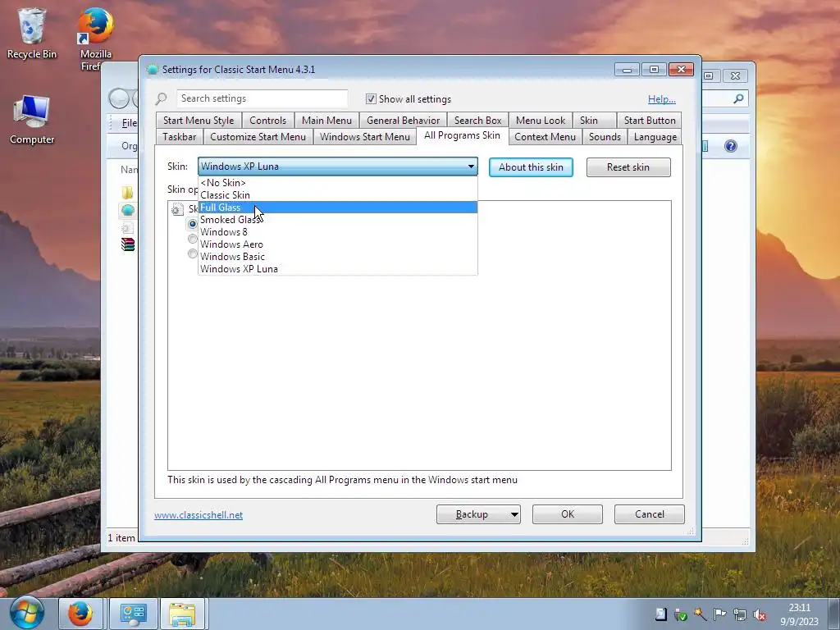Click the skin options settings gear icon
The image size is (840, 630).
177,209
